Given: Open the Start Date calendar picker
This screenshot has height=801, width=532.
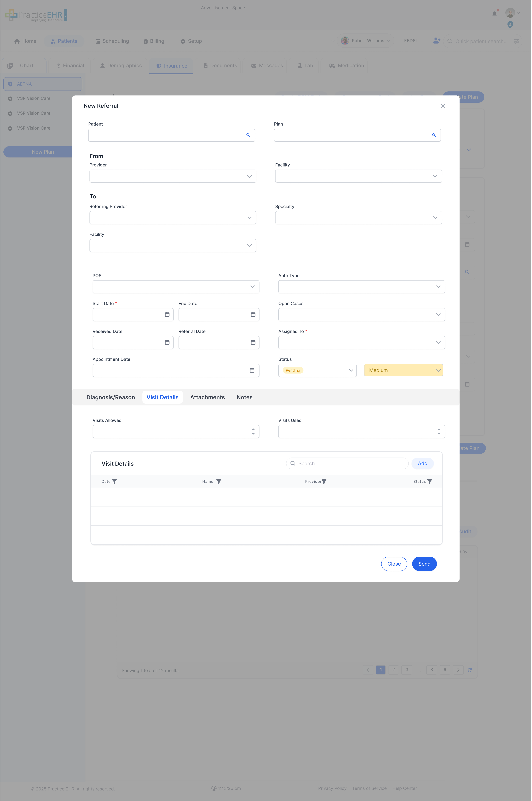Looking at the screenshot, I should coord(167,314).
